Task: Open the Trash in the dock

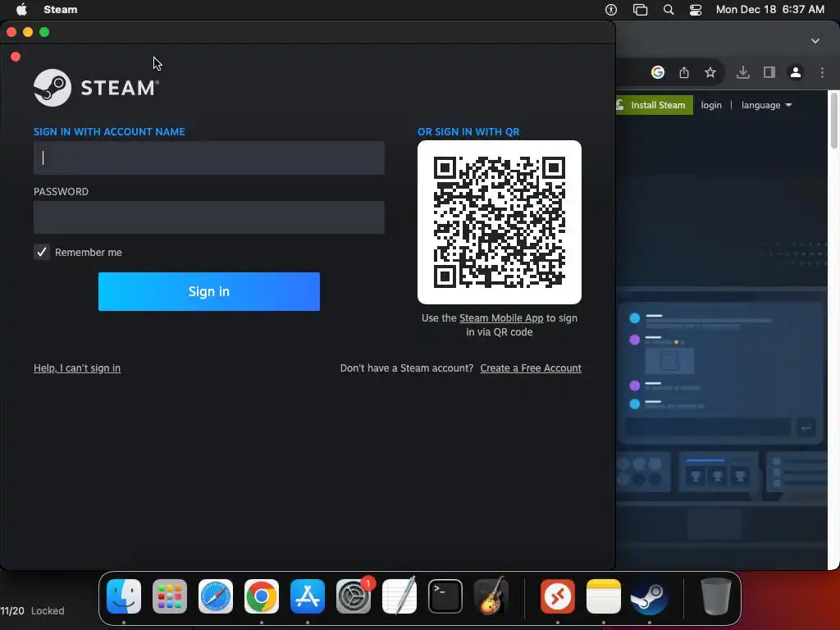Action: [x=715, y=596]
